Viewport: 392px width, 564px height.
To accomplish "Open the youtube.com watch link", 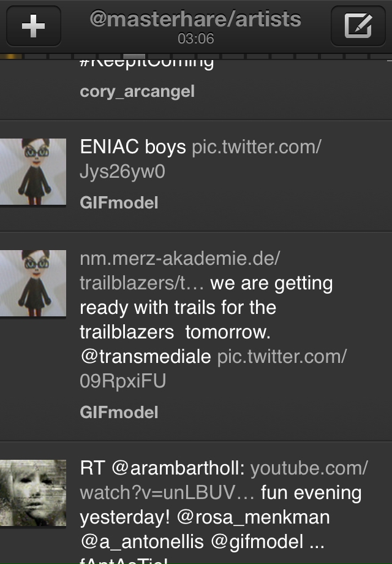I will 224,480.
